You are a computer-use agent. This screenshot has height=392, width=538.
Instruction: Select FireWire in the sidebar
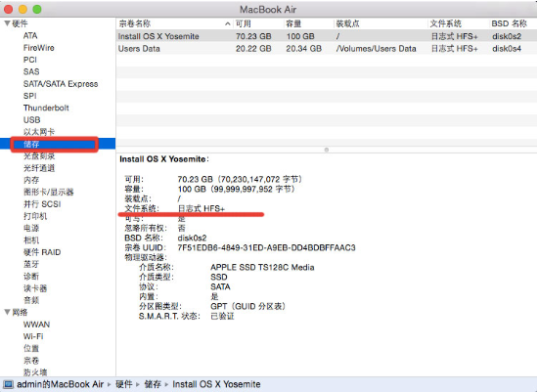(x=39, y=48)
